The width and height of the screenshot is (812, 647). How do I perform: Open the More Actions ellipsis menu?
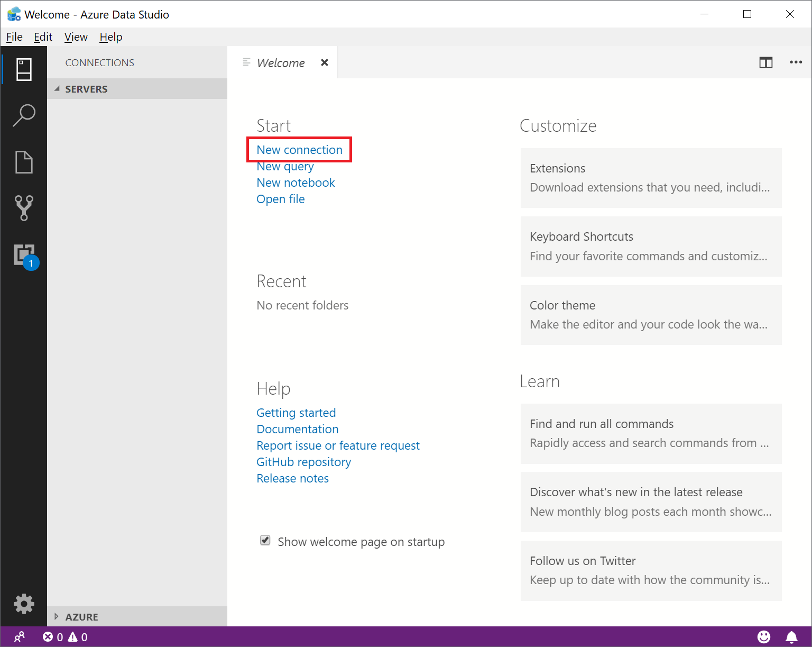(796, 62)
